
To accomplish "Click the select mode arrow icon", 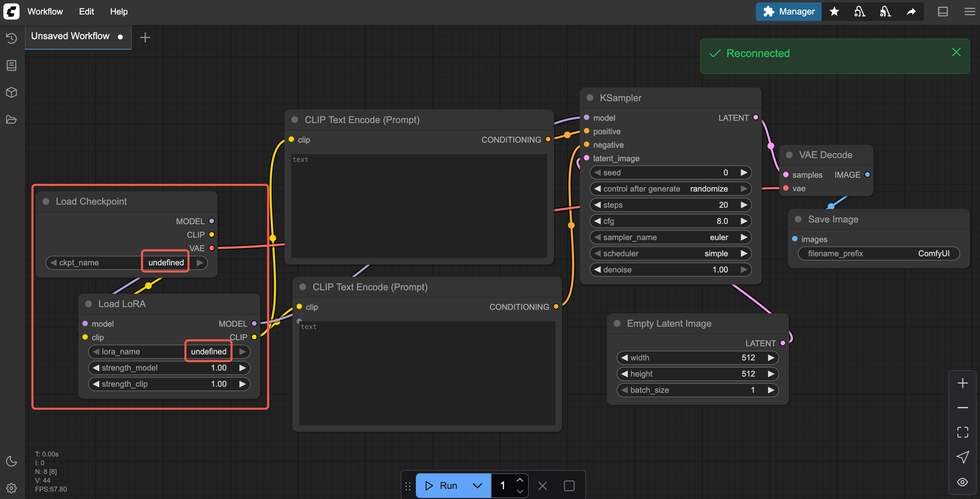I will click(962, 457).
